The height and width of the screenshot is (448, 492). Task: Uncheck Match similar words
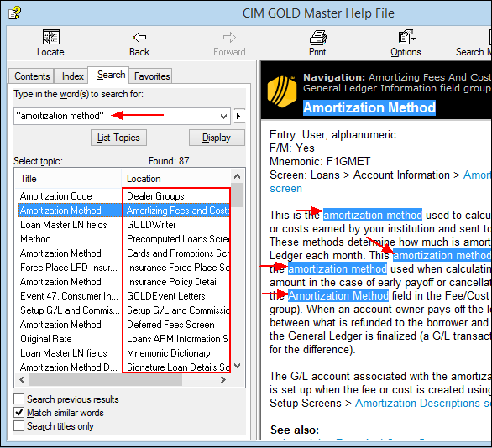[x=18, y=413]
